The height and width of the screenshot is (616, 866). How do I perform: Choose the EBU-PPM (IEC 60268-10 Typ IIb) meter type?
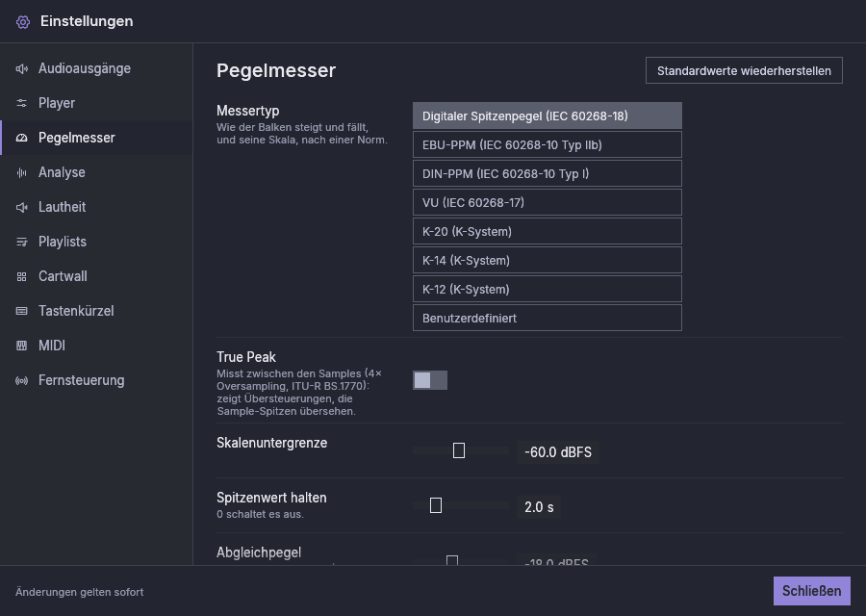[x=548, y=144]
